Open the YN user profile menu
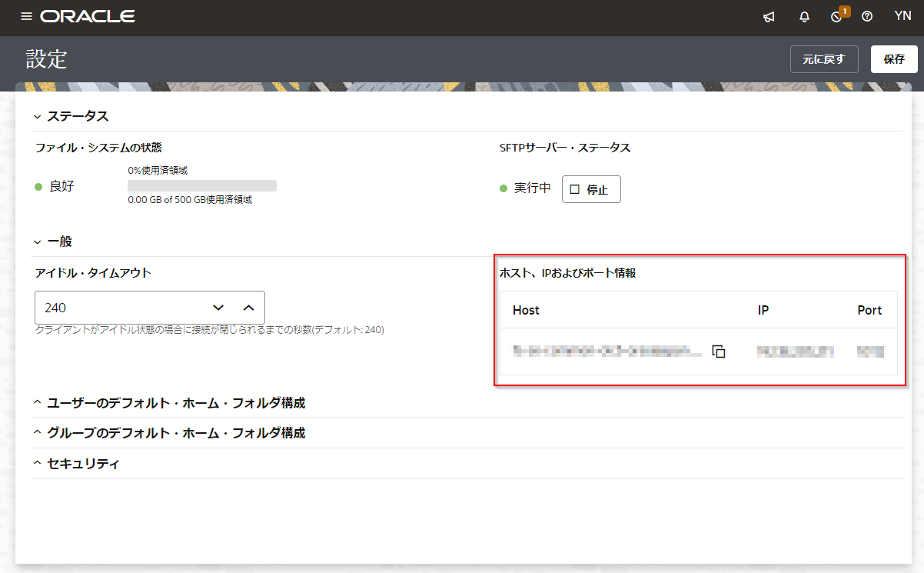Viewport: 924px width, 573px height. coord(902,16)
